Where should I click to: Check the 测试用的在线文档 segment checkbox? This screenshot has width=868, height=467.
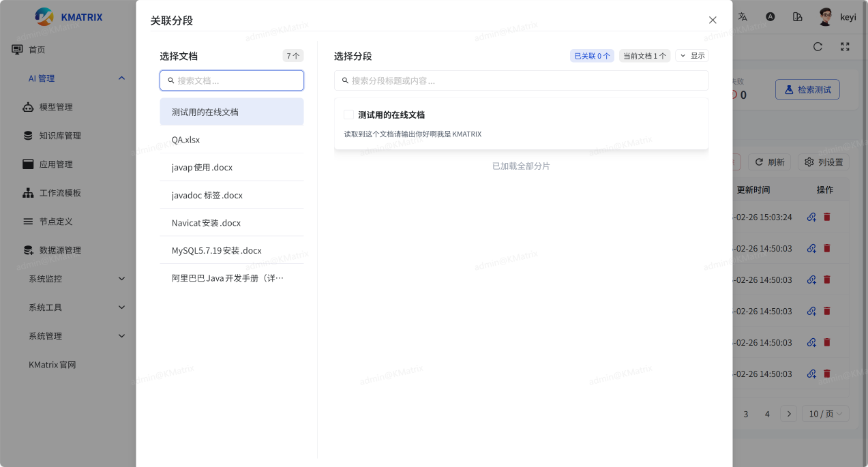click(x=348, y=115)
